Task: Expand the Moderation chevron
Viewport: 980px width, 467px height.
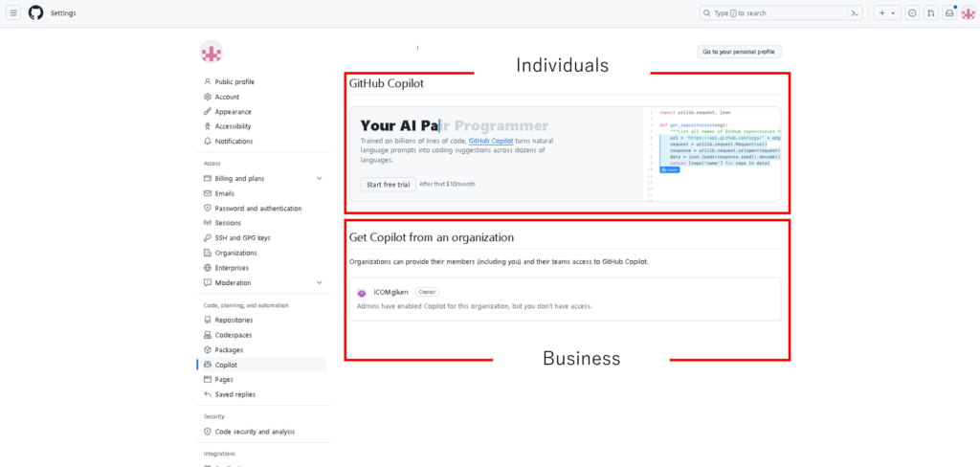Action: [320, 282]
